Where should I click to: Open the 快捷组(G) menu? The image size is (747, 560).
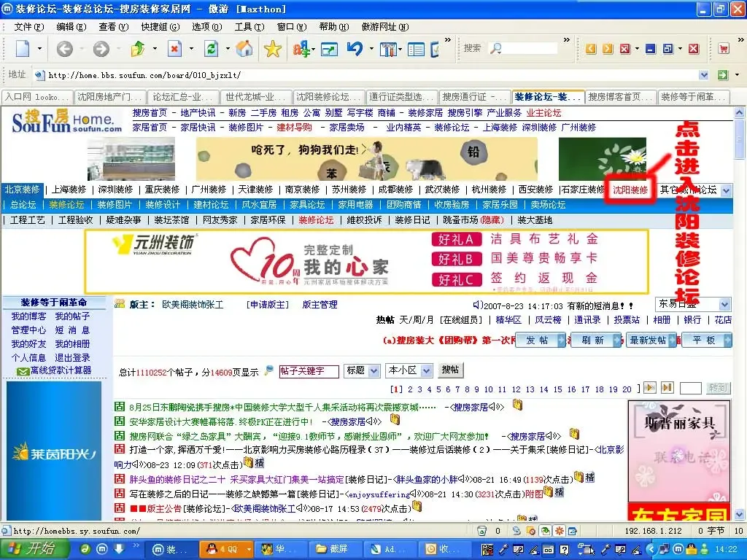[x=160, y=27]
